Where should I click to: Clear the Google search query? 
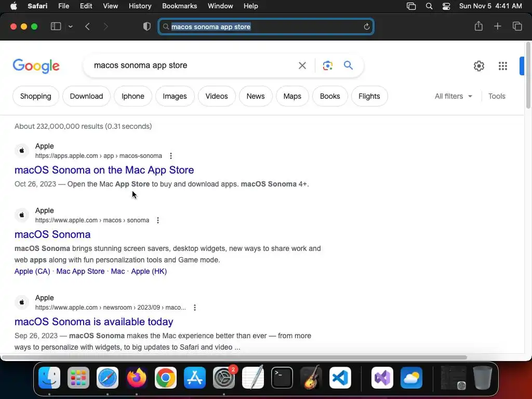pos(302,65)
